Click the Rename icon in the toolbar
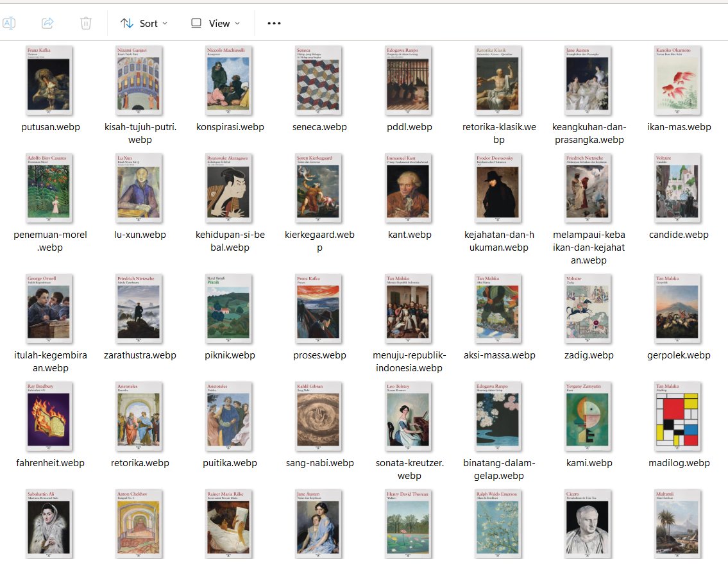The image size is (728, 579). click(x=9, y=22)
